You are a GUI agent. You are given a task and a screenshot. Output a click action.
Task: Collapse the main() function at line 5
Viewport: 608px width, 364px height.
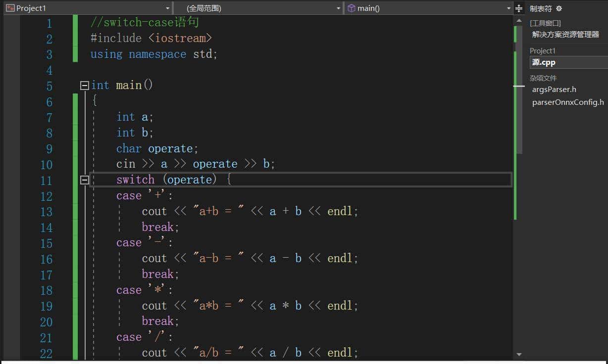[84, 85]
